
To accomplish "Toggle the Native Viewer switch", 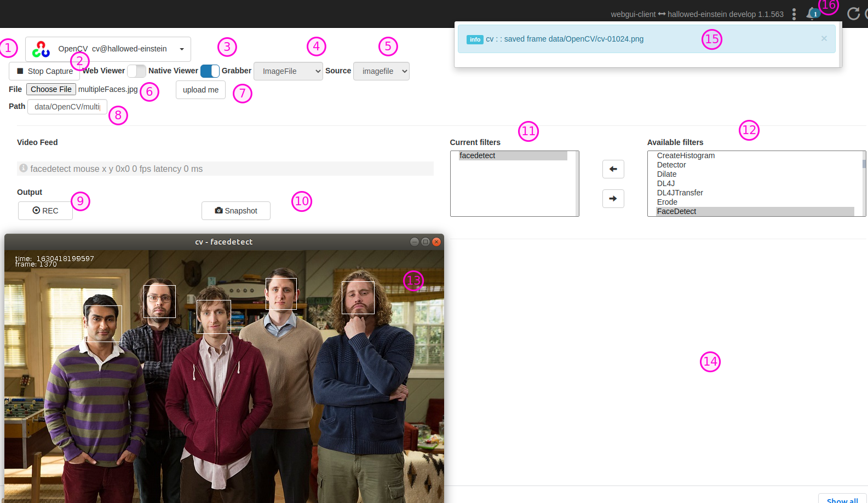I will click(210, 71).
